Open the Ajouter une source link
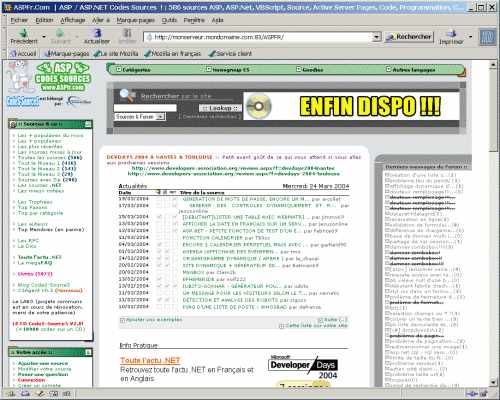 click(x=43, y=363)
